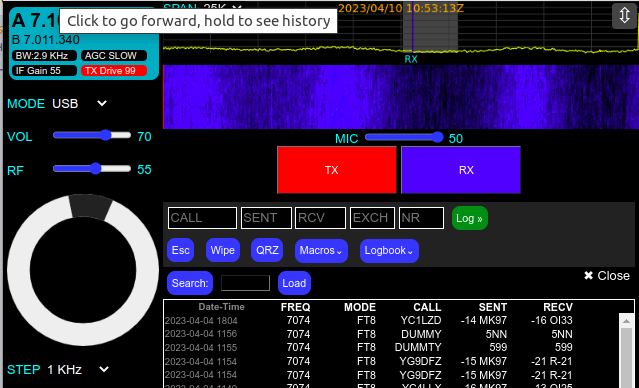This screenshot has width=639, height=388.
Task: Open the Macros dropdown menu
Action: 321,250
